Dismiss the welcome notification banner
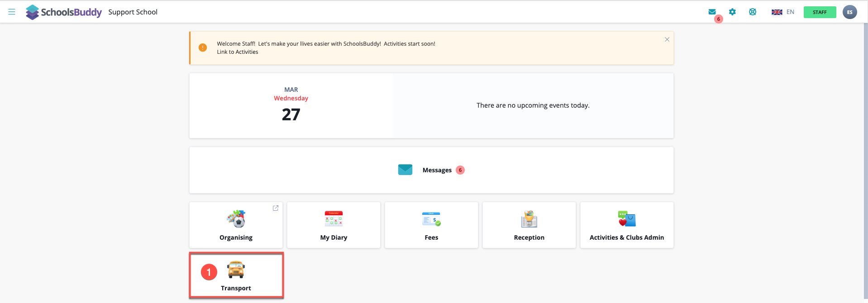This screenshot has height=303, width=868. coord(667,40)
